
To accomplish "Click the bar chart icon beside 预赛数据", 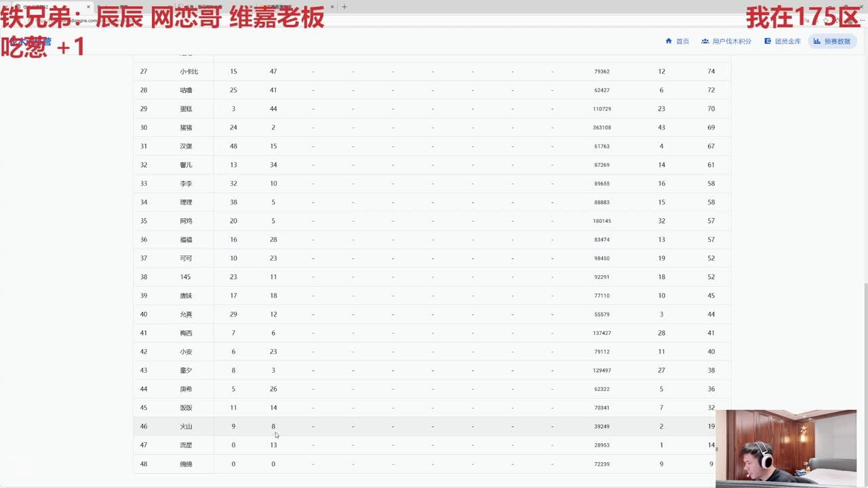I will click(817, 41).
